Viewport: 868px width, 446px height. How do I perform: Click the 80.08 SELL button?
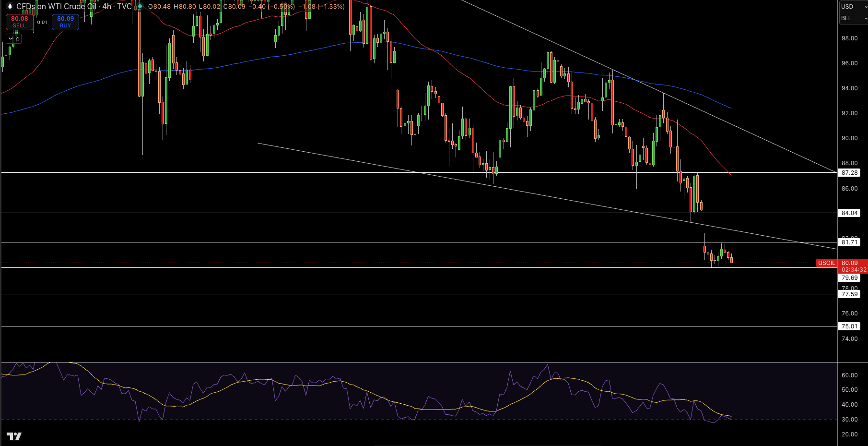20,22
